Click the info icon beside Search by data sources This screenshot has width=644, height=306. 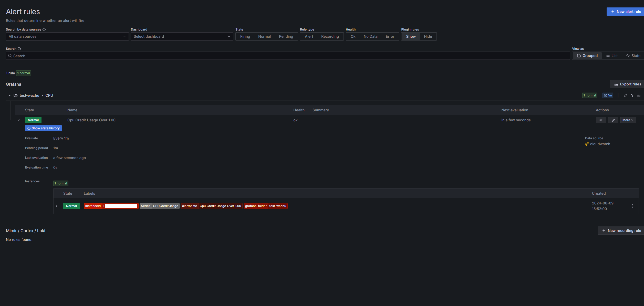coord(44,29)
